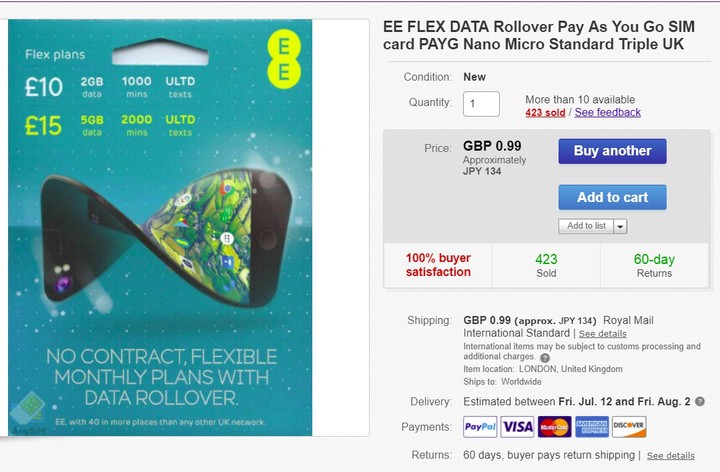View returns See details link

click(670, 455)
